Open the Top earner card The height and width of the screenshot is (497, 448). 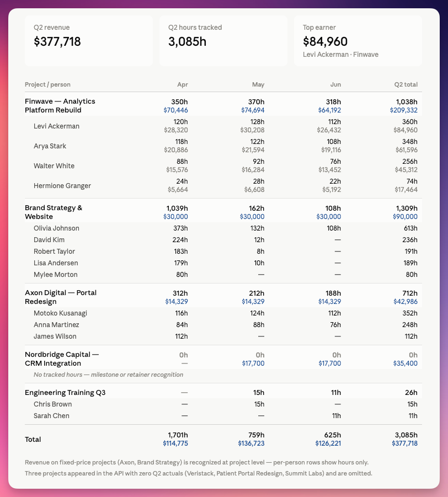click(x=358, y=41)
